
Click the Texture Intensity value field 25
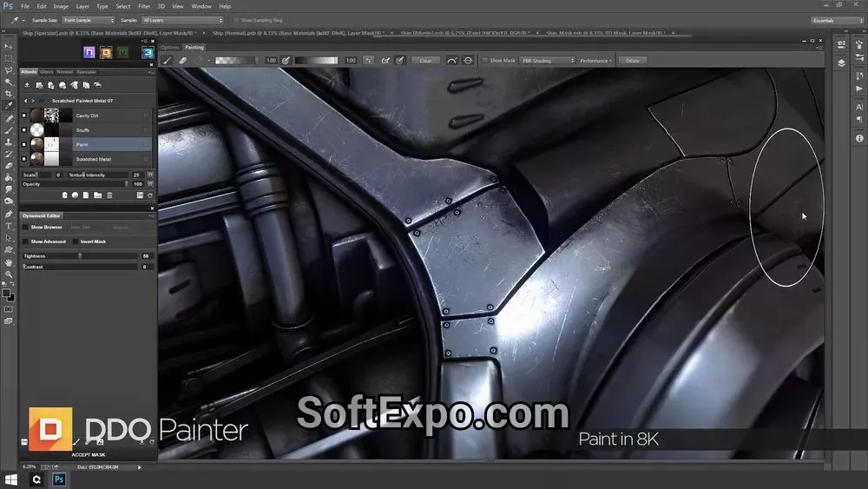tap(137, 175)
